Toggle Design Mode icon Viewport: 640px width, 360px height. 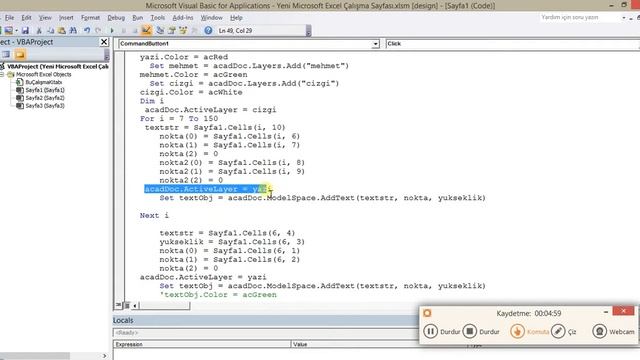pyautogui.click(x=146, y=30)
